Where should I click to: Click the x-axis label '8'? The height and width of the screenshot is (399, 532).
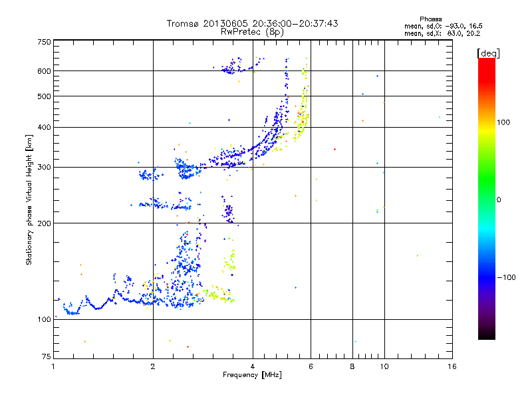[352, 366]
